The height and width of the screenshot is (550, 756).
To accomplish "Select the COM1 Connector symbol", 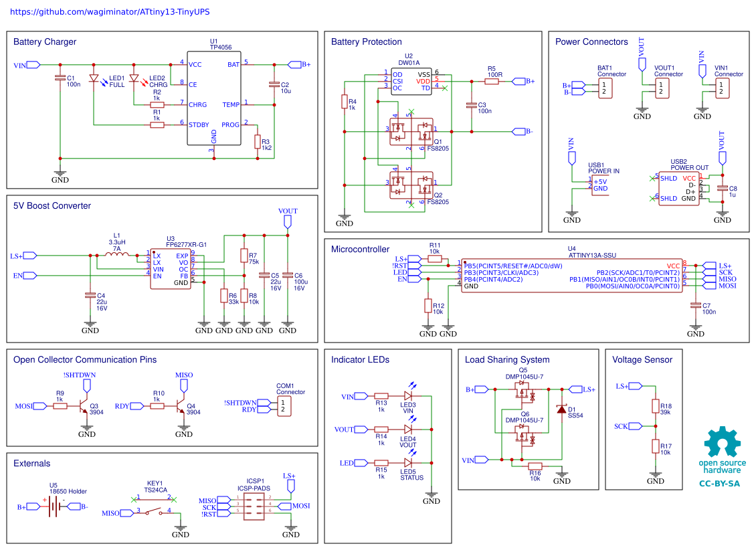I will pyautogui.click(x=284, y=406).
